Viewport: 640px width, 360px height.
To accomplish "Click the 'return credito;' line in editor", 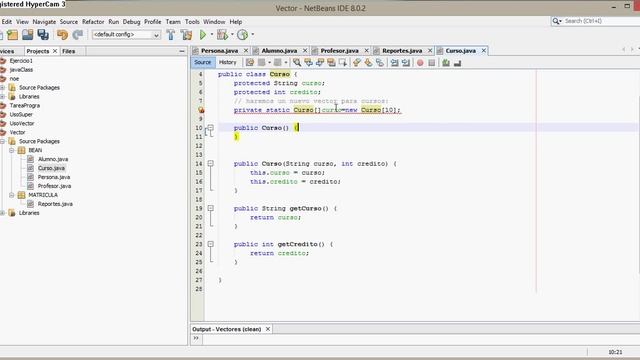I will [279, 253].
